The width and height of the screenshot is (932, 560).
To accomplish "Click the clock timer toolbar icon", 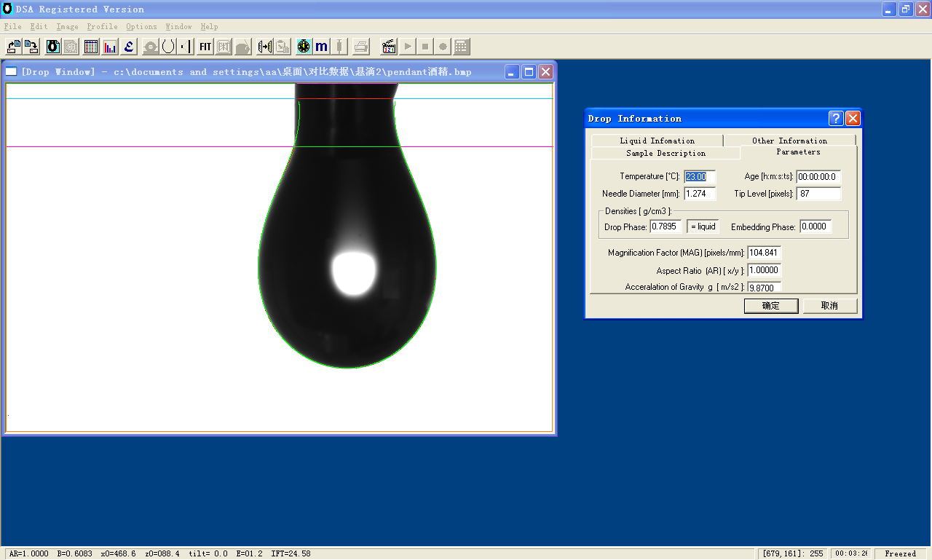I will (x=304, y=47).
